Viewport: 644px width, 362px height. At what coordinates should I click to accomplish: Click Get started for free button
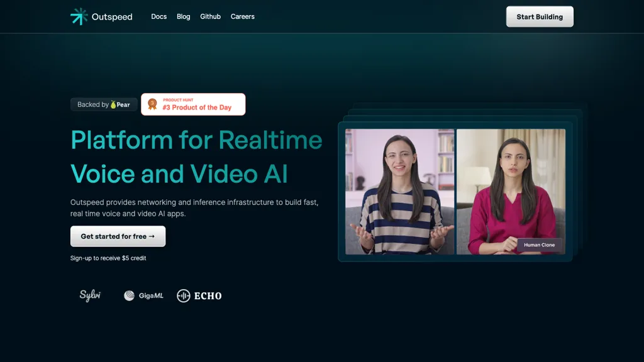[118, 236]
